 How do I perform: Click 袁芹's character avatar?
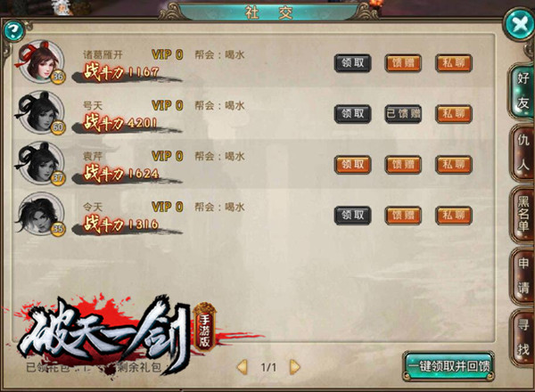point(40,164)
